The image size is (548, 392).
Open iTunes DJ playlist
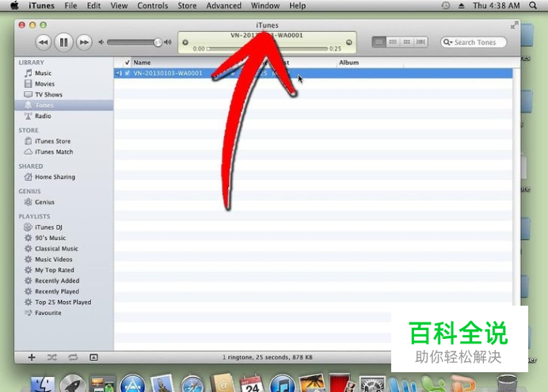coord(48,227)
